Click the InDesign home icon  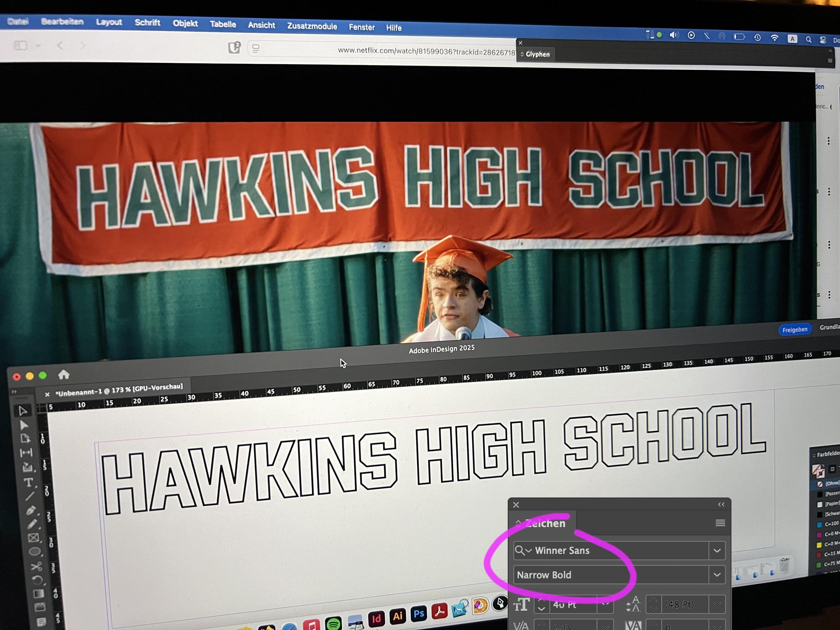pos(64,374)
